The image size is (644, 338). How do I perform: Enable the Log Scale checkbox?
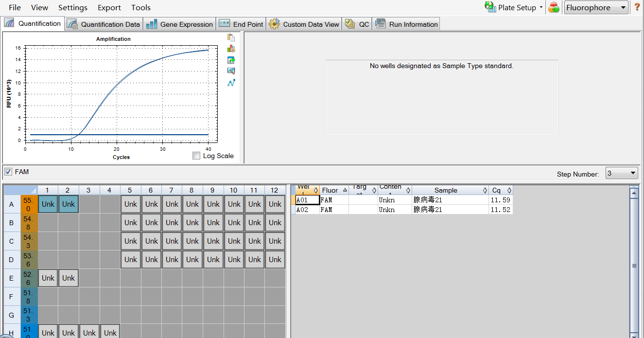coord(196,156)
